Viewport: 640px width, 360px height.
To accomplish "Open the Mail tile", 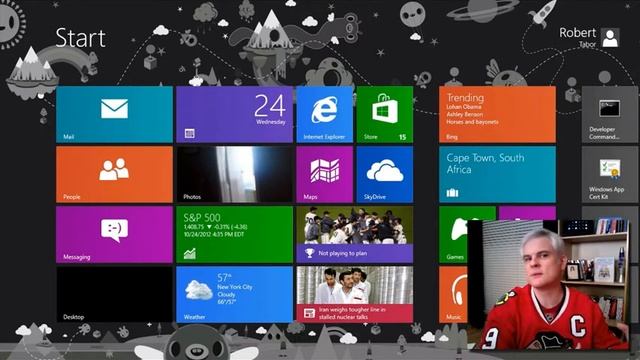I will coord(114,114).
